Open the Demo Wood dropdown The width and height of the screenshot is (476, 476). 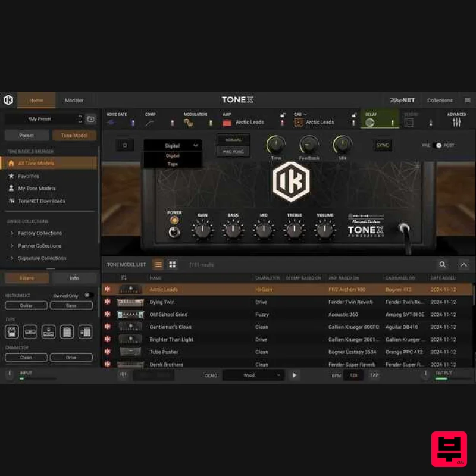(253, 375)
